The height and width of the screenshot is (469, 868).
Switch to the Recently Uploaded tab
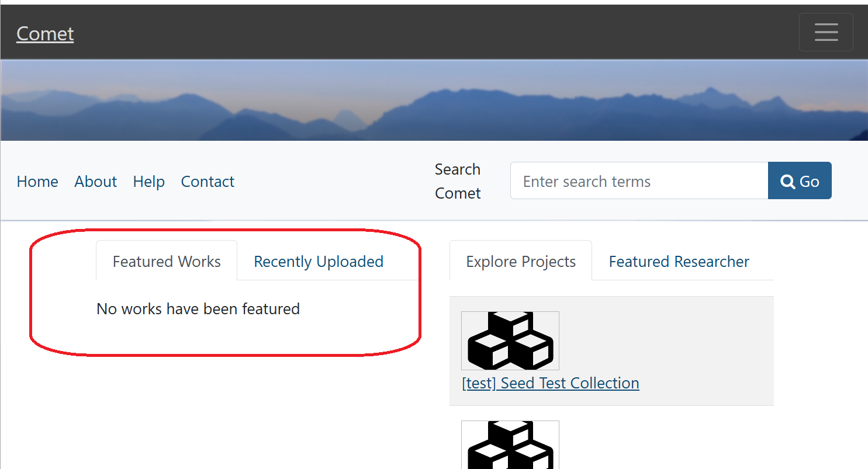[x=319, y=261]
